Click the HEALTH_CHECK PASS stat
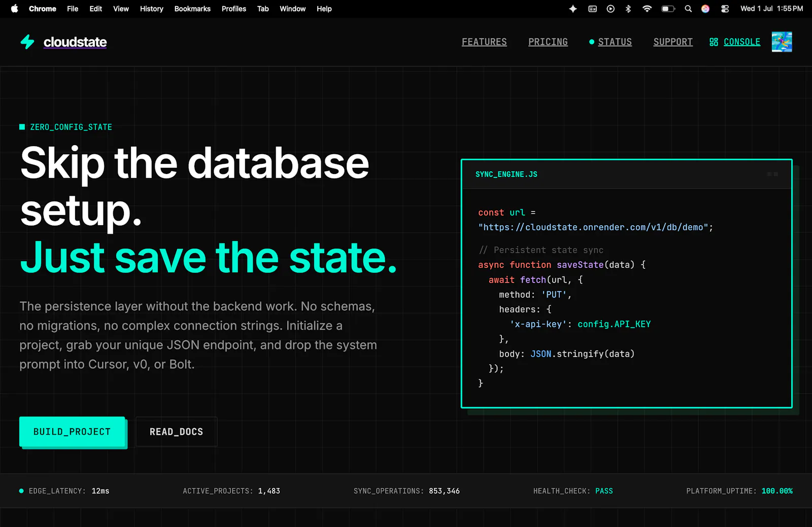 pyautogui.click(x=573, y=491)
